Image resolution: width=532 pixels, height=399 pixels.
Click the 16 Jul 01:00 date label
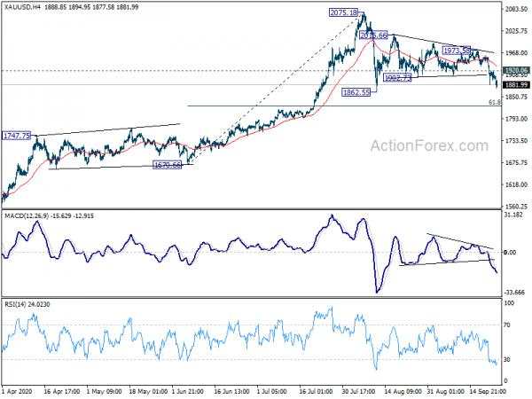pyautogui.click(x=317, y=391)
